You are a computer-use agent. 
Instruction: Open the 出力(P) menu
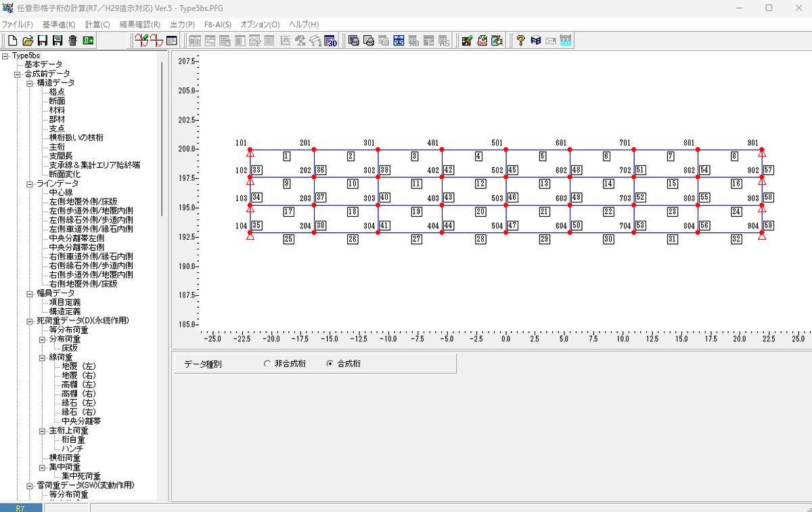point(183,24)
